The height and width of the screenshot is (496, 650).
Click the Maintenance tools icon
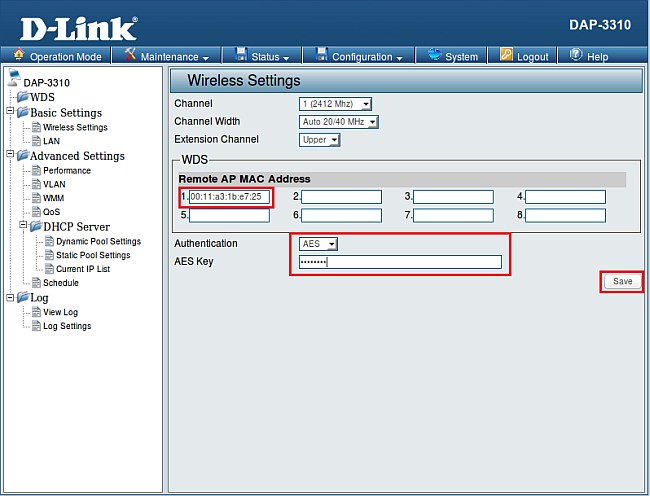[130, 56]
